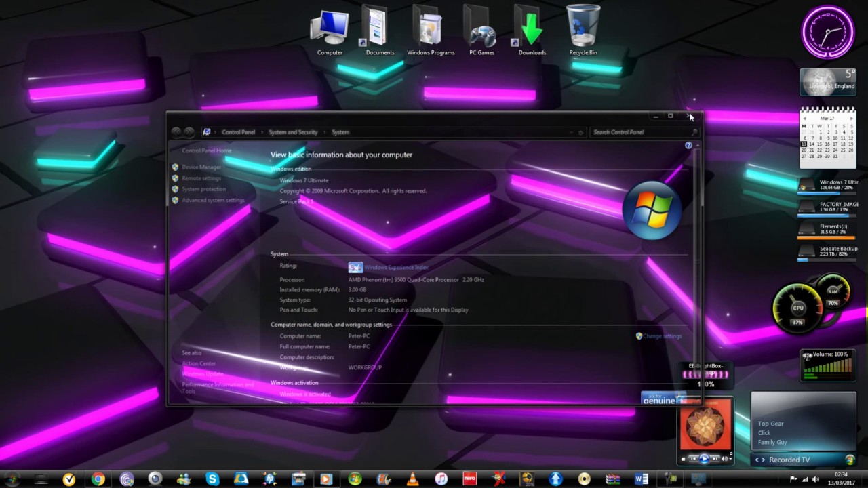Open Skype from the taskbar
This screenshot has width=868, height=488.
pos(212,479)
